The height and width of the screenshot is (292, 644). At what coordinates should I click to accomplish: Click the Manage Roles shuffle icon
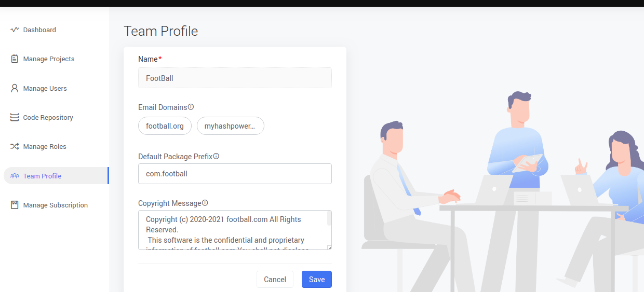point(15,147)
